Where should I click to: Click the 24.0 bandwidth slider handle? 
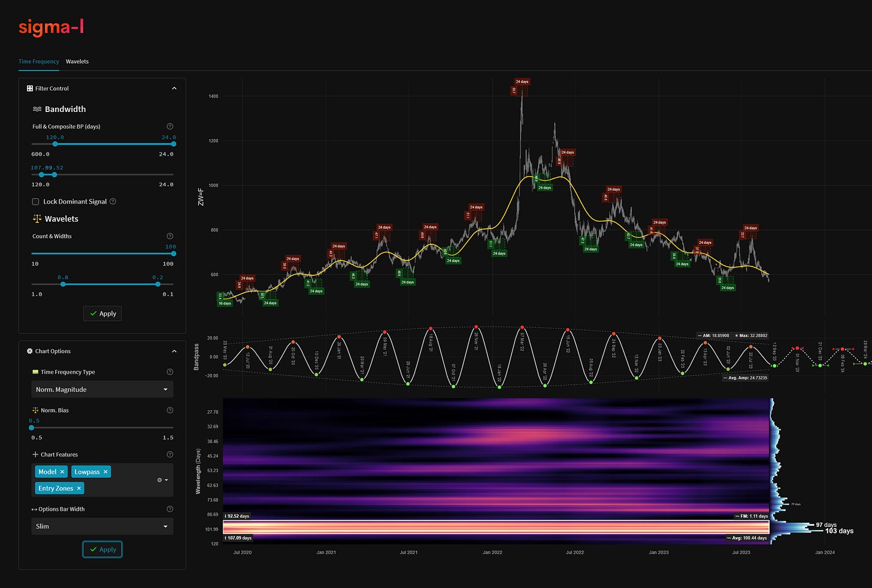tap(174, 144)
